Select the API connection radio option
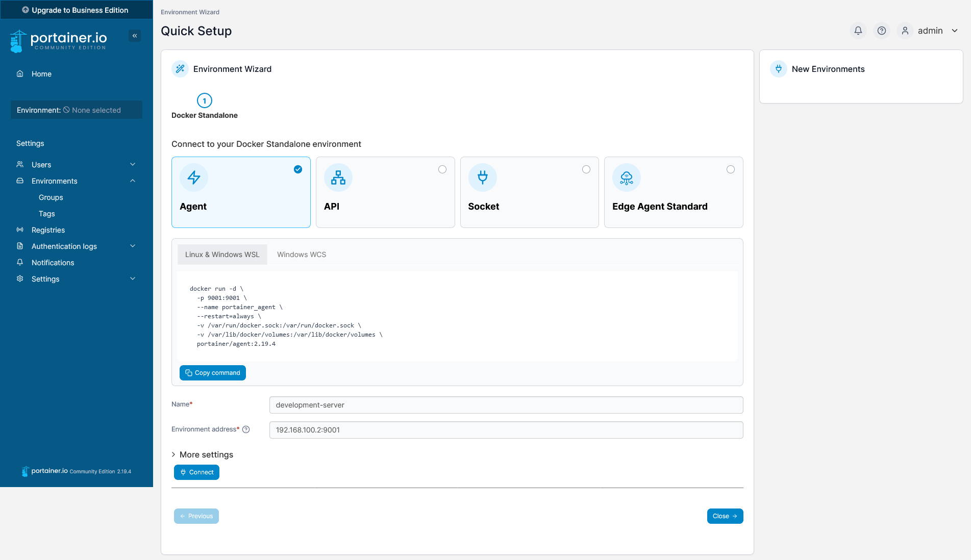Screen dimensions: 971x560 click(442, 169)
